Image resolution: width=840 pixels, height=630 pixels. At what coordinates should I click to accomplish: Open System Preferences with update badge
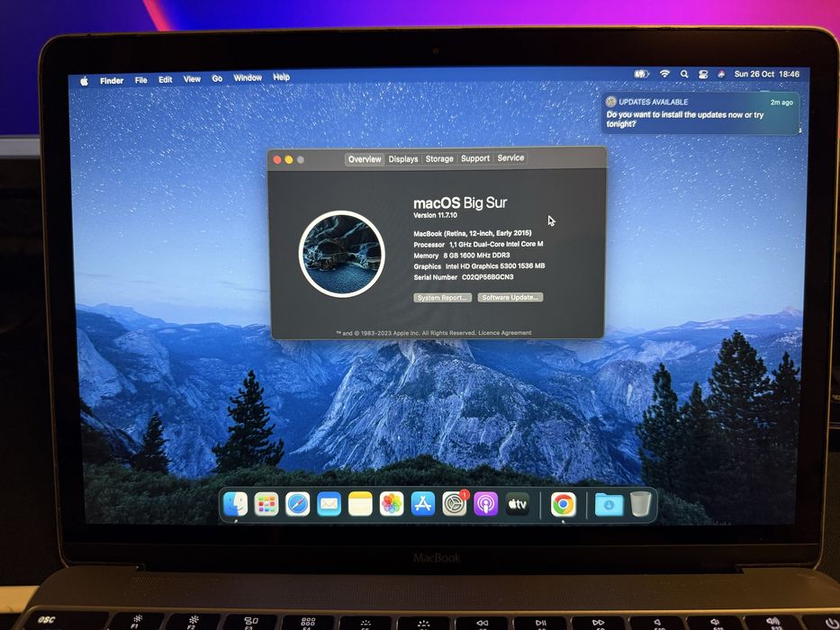click(x=455, y=504)
